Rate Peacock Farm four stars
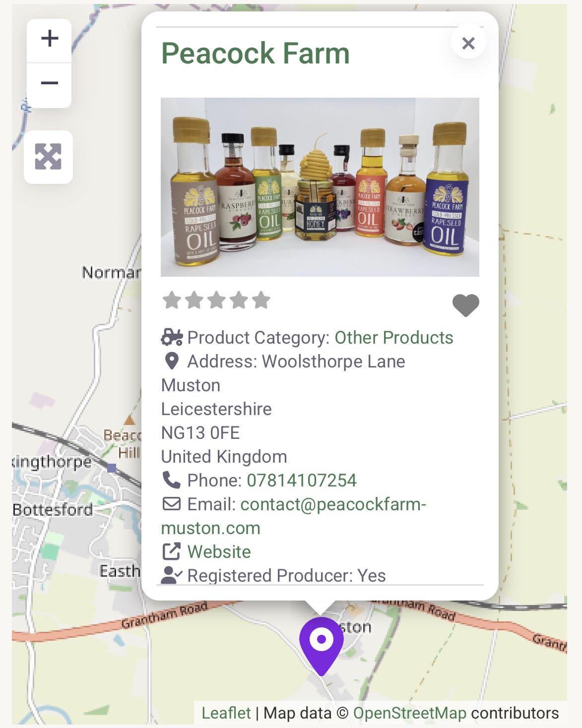The width and height of the screenshot is (582, 728). click(x=239, y=300)
